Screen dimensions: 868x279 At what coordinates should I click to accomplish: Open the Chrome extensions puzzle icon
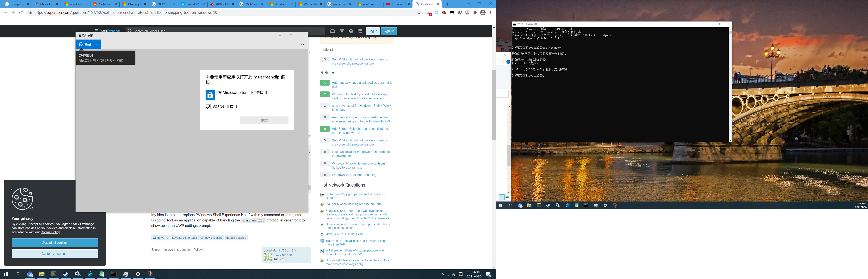pos(475,12)
